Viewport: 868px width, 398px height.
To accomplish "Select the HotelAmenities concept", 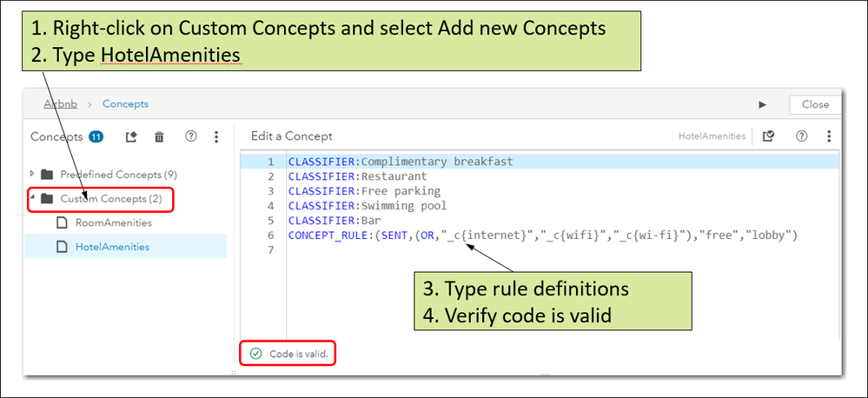I will click(112, 247).
